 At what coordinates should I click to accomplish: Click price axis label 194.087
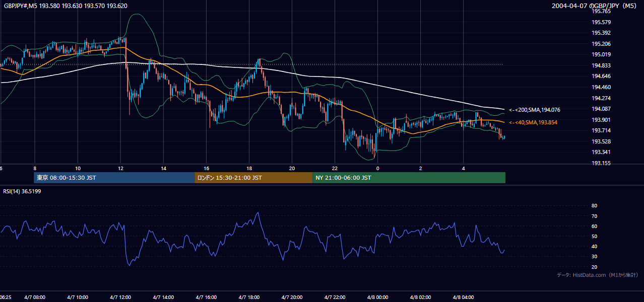(601, 109)
